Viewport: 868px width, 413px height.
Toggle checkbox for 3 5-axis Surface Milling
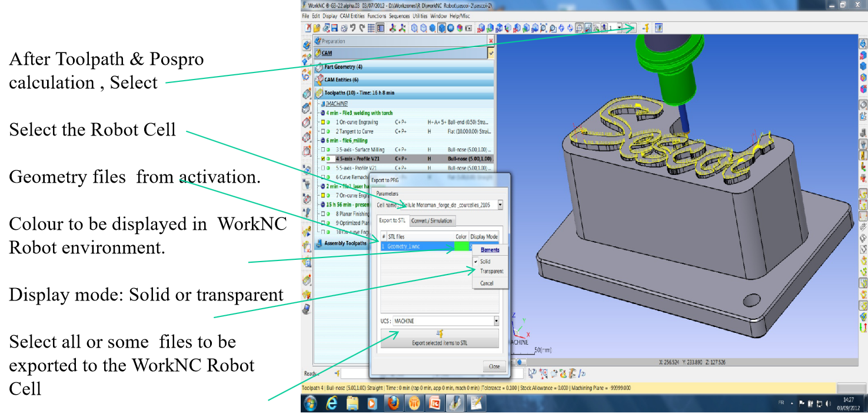pyautogui.click(x=322, y=150)
